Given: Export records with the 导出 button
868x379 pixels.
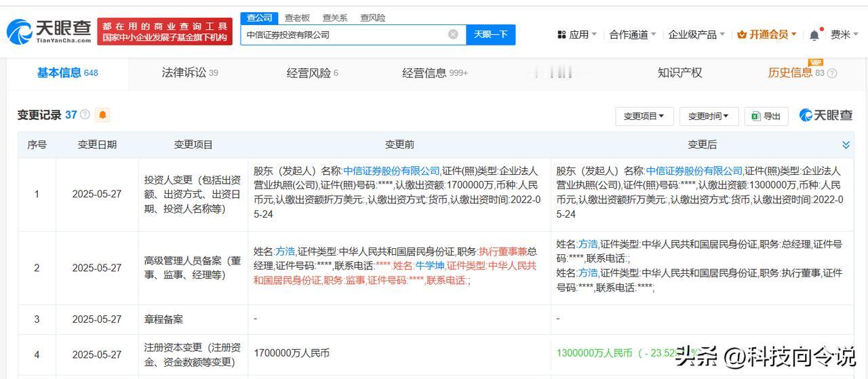Looking at the screenshot, I should tap(766, 116).
